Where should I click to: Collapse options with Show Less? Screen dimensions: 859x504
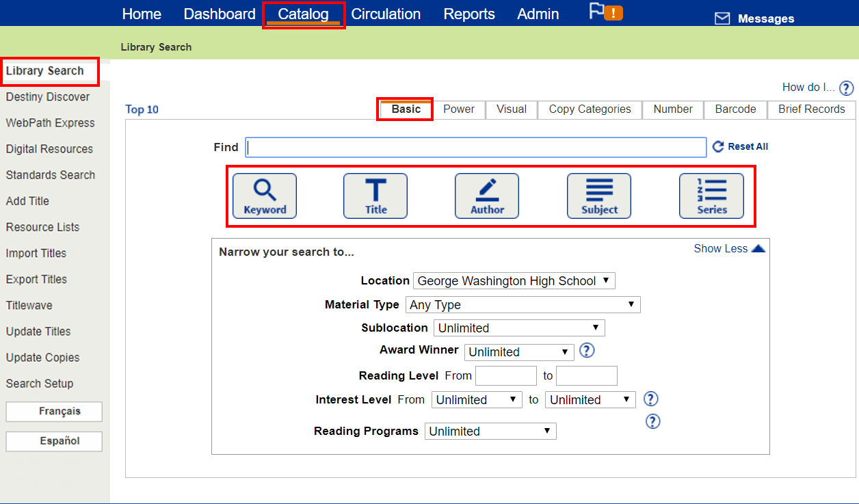pos(729,249)
